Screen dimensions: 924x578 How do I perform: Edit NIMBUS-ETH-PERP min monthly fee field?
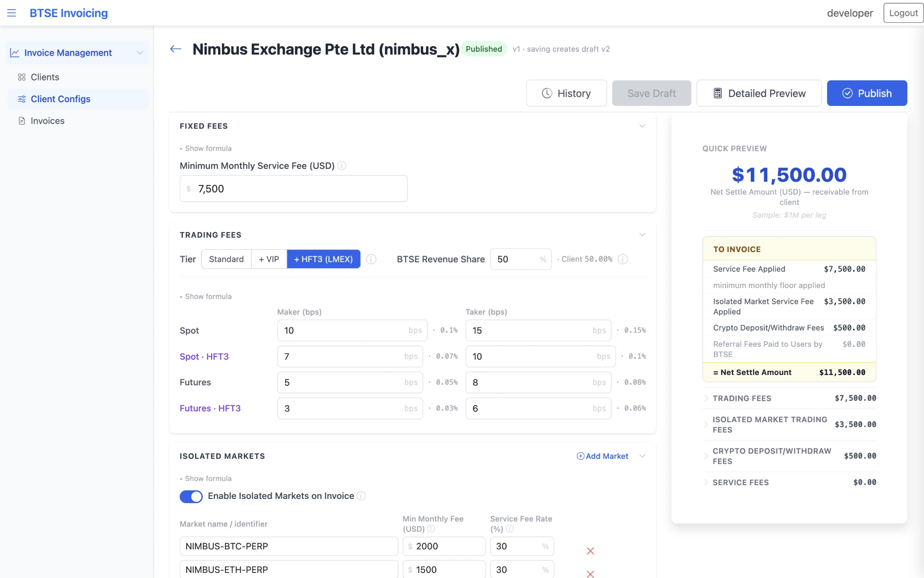[444, 570]
